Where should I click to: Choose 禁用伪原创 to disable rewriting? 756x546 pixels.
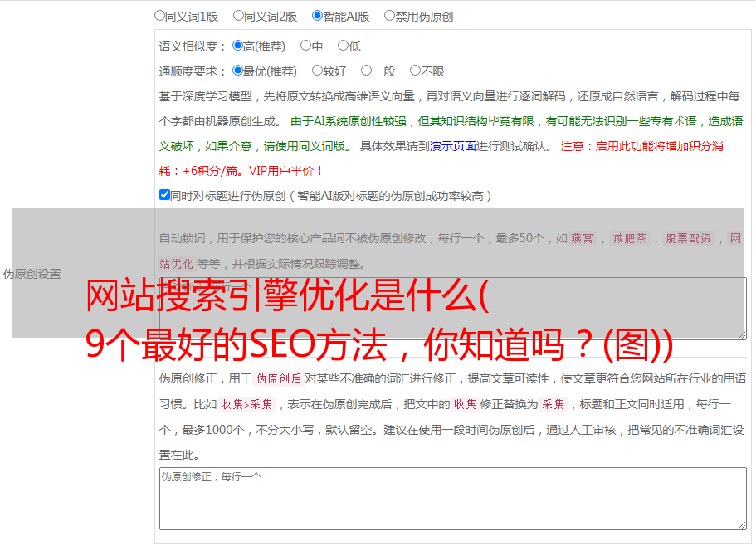click(x=389, y=15)
